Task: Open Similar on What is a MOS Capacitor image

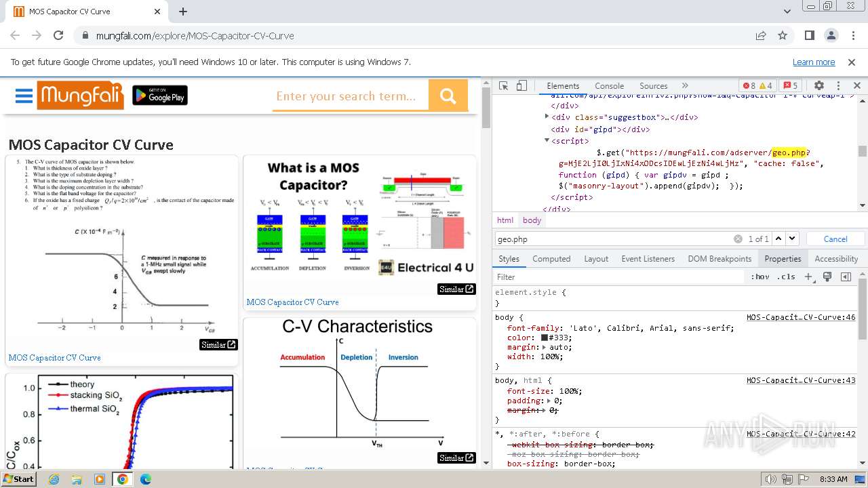Action: click(x=456, y=289)
